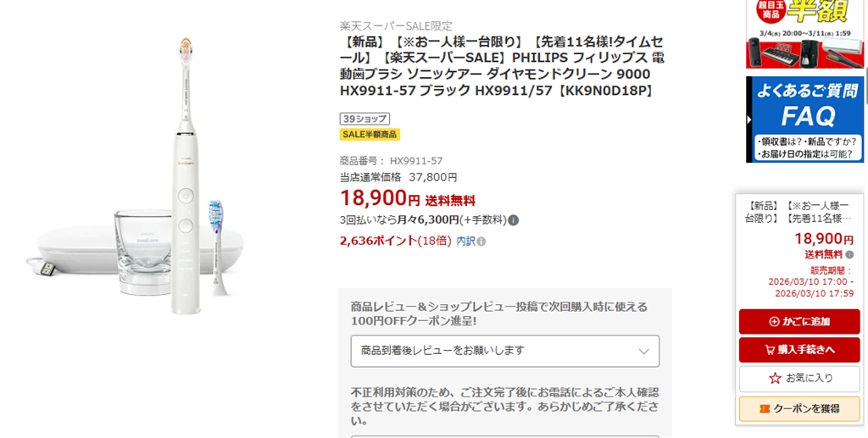The height and width of the screenshot is (438, 868).
Task: Add the toothbrush to cart with かごに追加
Action: coord(799,322)
